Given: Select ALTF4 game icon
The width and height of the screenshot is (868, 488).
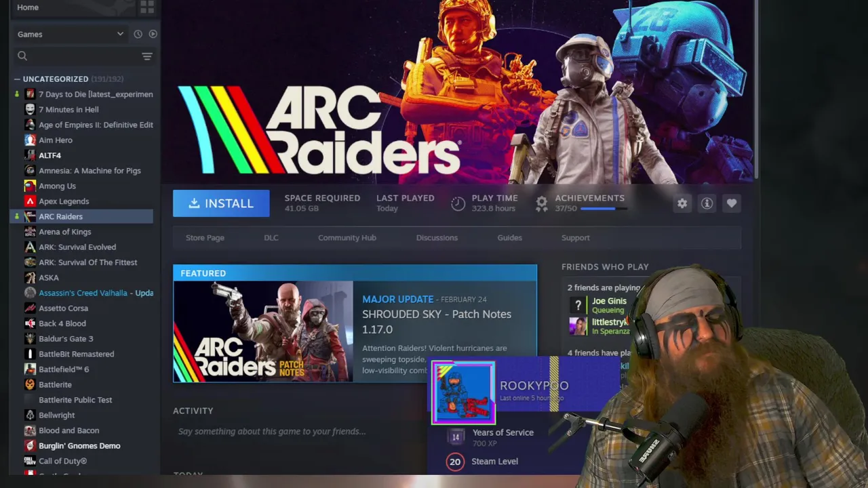Looking at the screenshot, I should tap(30, 155).
